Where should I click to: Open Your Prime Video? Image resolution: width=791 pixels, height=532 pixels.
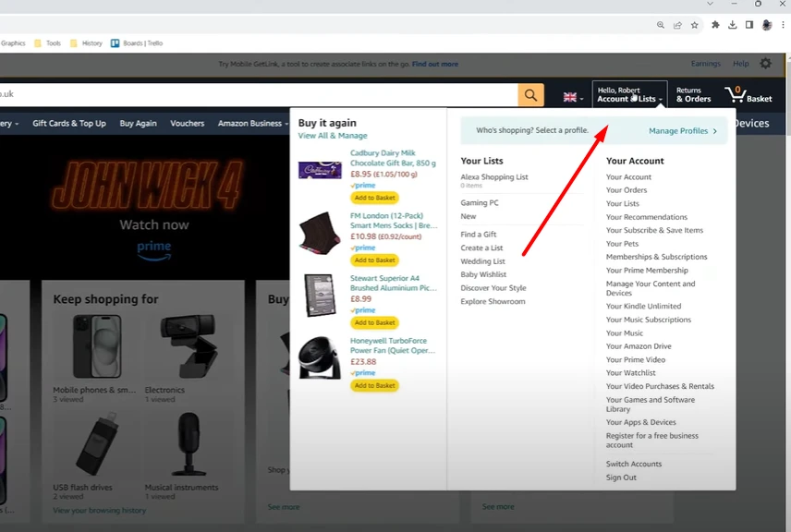(635, 360)
